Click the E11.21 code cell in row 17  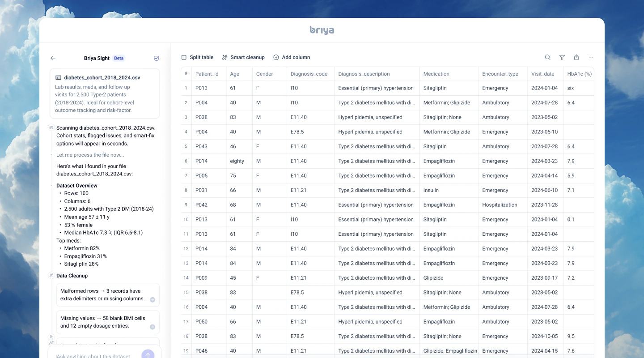311,322
